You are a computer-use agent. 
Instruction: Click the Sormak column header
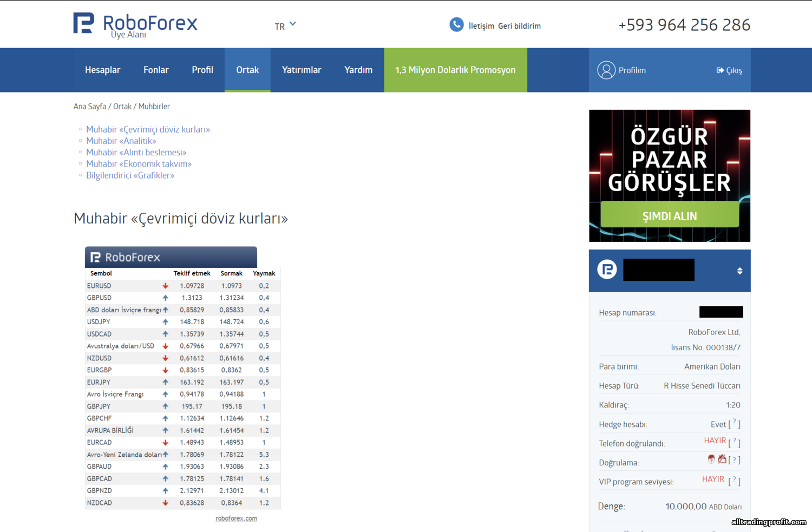tap(232, 273)
